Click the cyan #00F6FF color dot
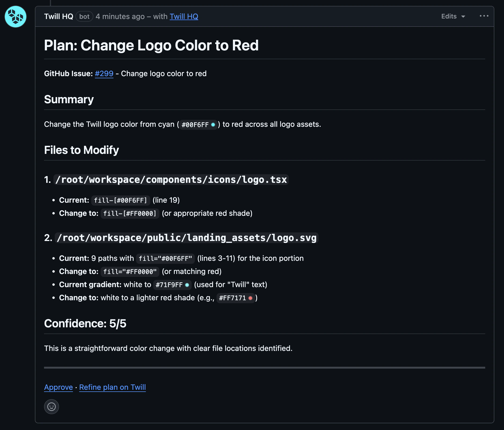The height and width of the screenshot is (430, 504). 213,125
